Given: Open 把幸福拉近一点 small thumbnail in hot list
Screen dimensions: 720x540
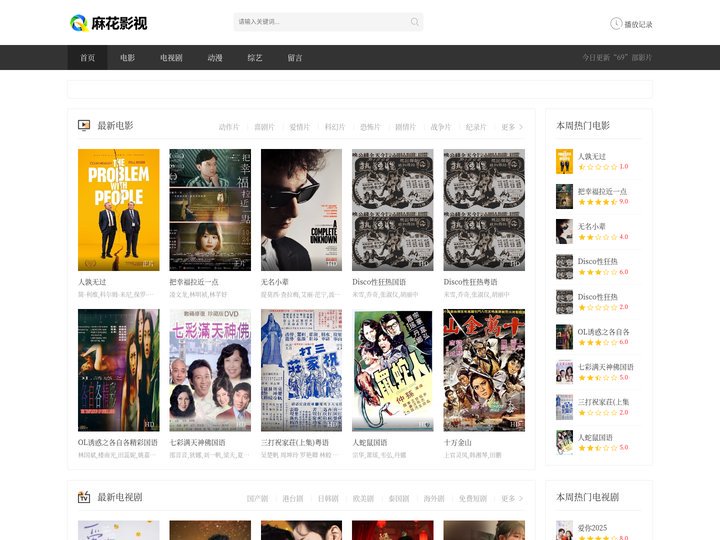Looking at the screenshot, I should [x=564, y=197].
